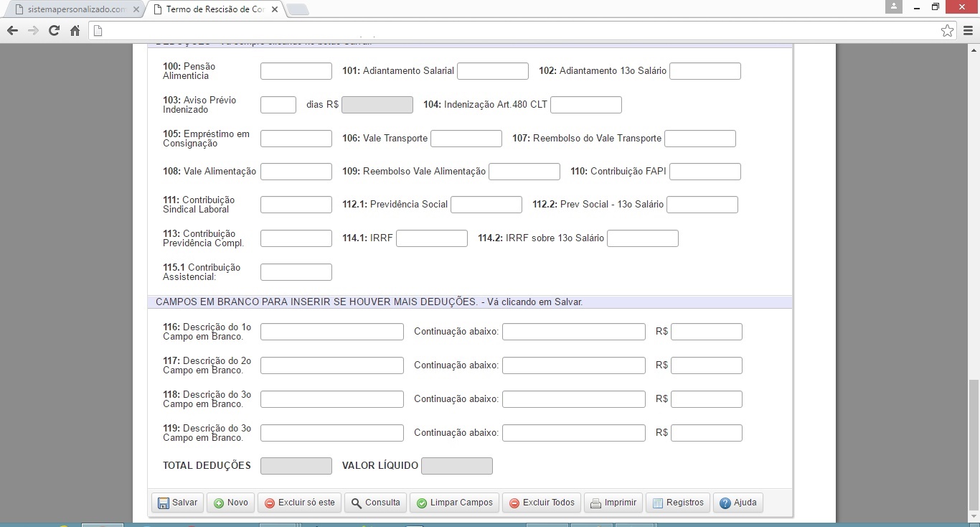Open the Chrome hamburger menu
980x527 pixels.
968,31
